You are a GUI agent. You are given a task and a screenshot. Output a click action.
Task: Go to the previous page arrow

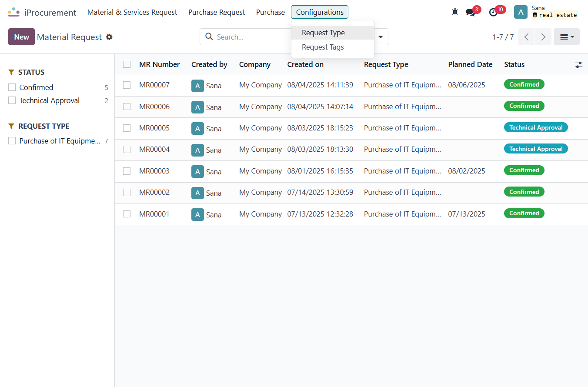pos(526,37)
